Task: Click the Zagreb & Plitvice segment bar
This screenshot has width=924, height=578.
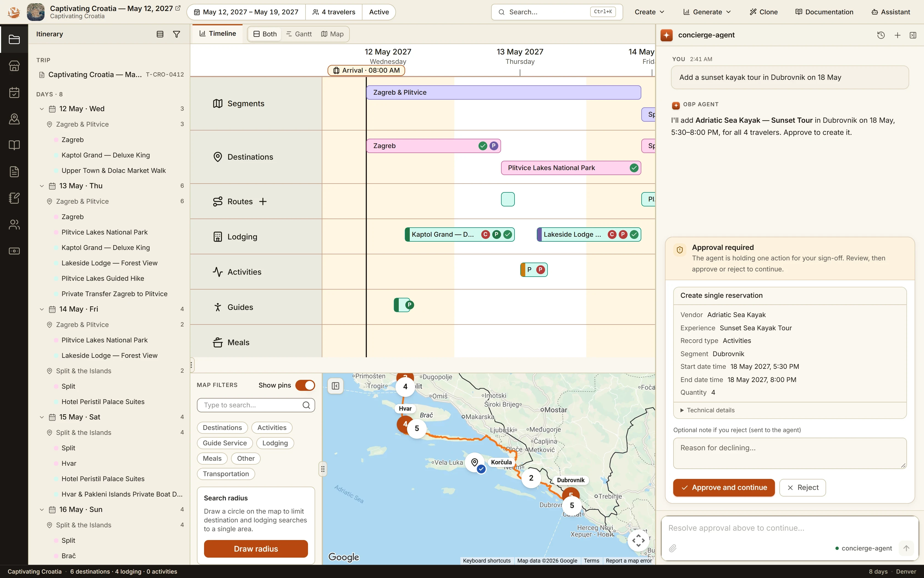Action: 503,92
